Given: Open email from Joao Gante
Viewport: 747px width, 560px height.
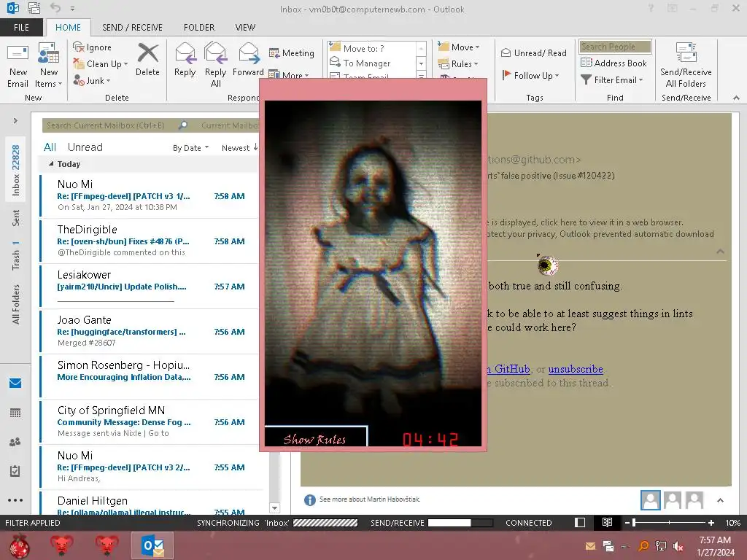Looking at the screenshot, I should point(149,331).
